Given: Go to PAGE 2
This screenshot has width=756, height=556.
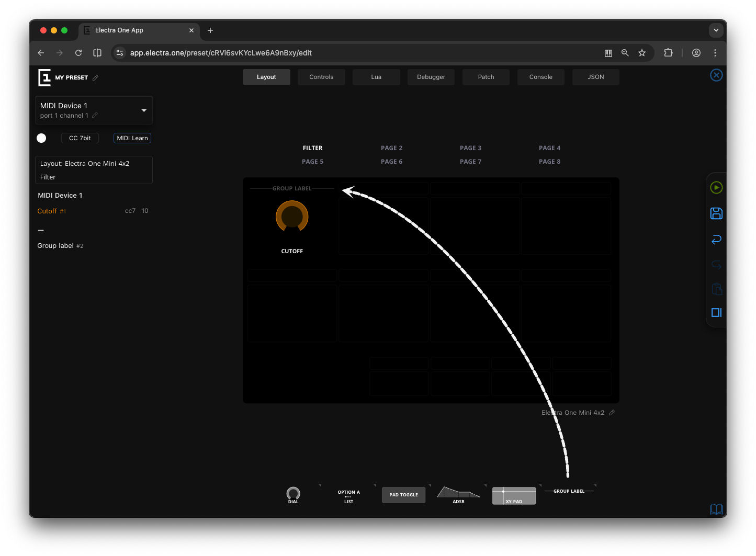Looking at the screenshot, I should [x=391, y=148].
